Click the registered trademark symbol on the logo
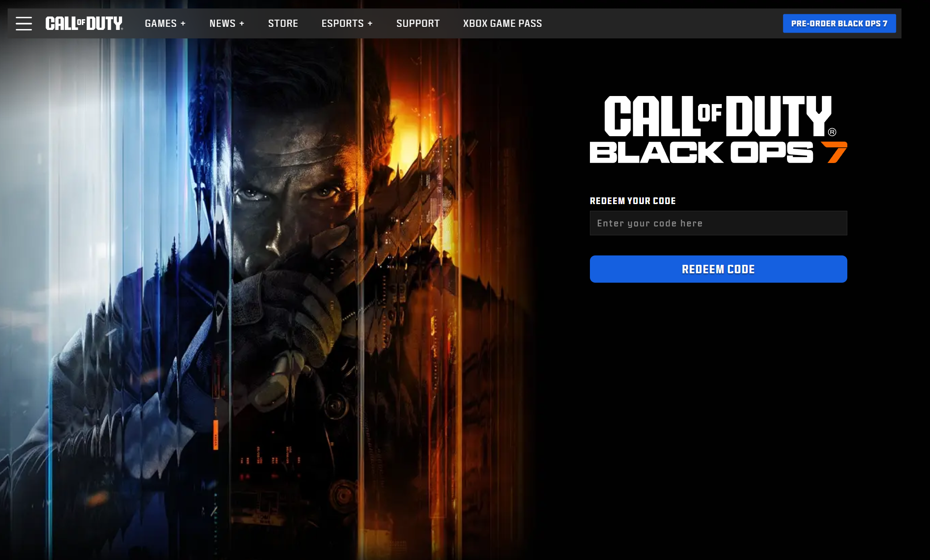The image size is (930, 560). 832,132
